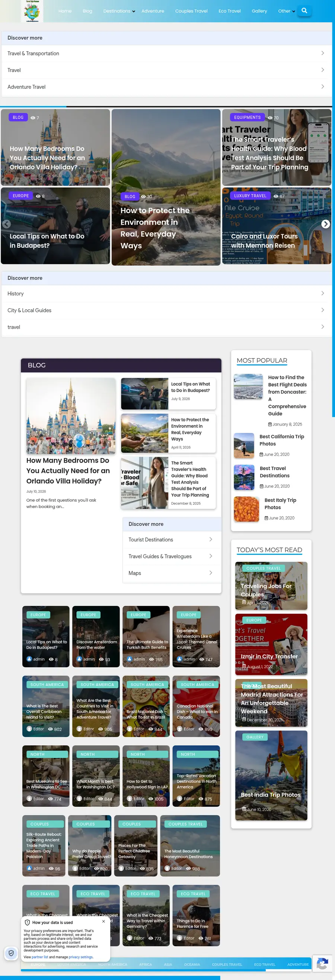Open Adventure Travel discover row

pos(167,87)
